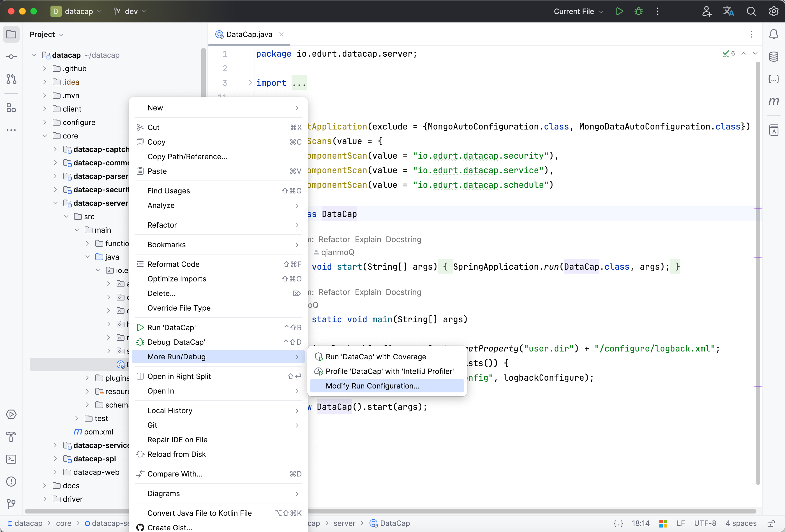Expand the datacap-spi module
Screen dimensions: 785x532
tap(56, 459)
